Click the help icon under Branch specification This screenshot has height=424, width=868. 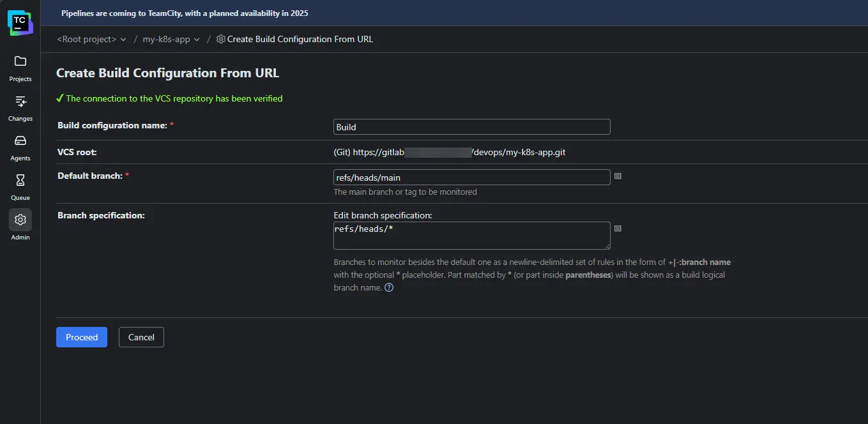point(389,287)
